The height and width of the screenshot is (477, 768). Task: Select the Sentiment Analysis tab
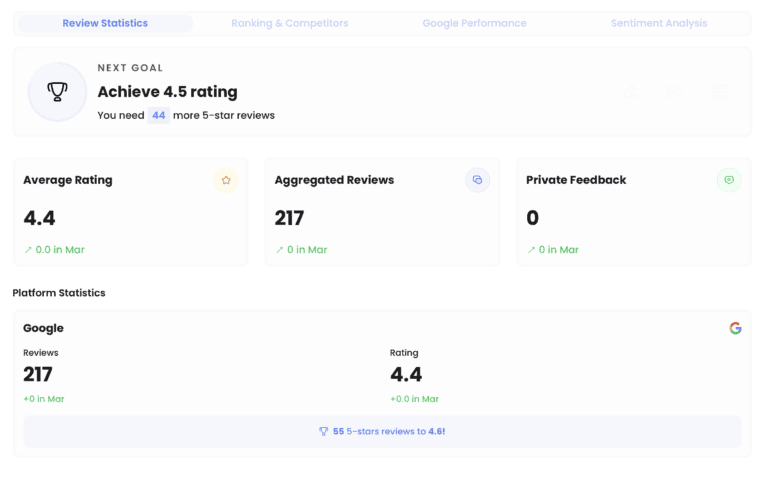tap(659, 23)
